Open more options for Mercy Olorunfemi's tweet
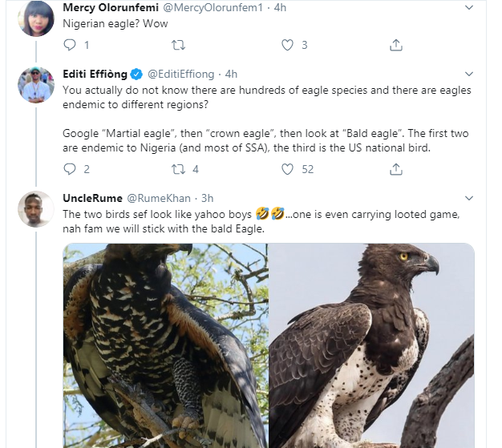The width and height of the screenshot is (502, 448). click(x=468, y=7)
